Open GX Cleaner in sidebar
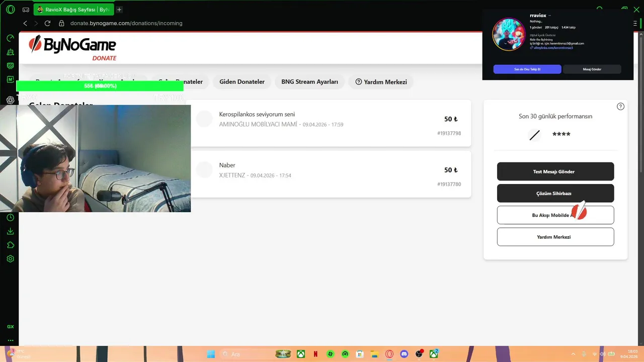Image resolution: width=644 pixels, height=362 pixels. 10,52
